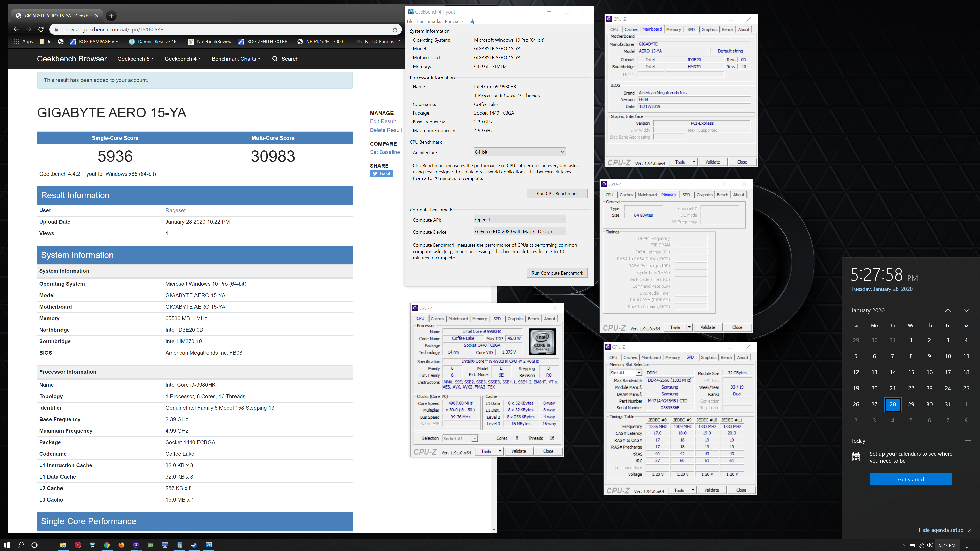
Task: Add a calendar event with plus icon
Action: tap(968, 440)
